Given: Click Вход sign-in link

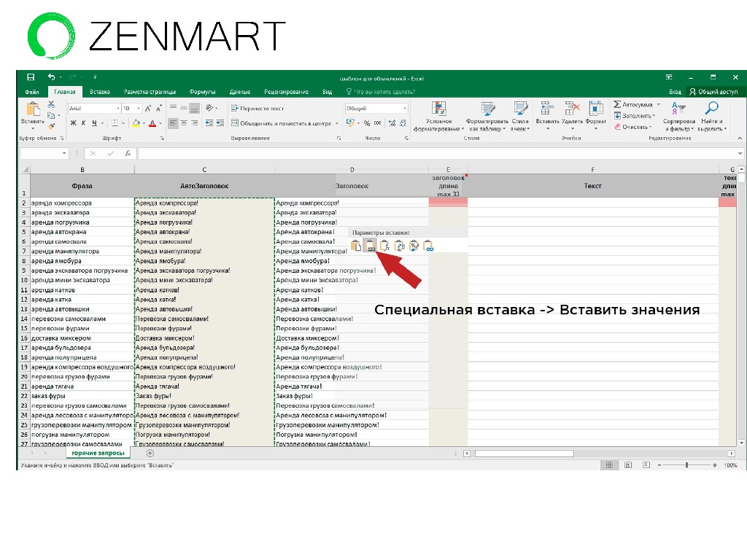Looking at the screenshot, I should pyautogui.click(x=675, y=92).
